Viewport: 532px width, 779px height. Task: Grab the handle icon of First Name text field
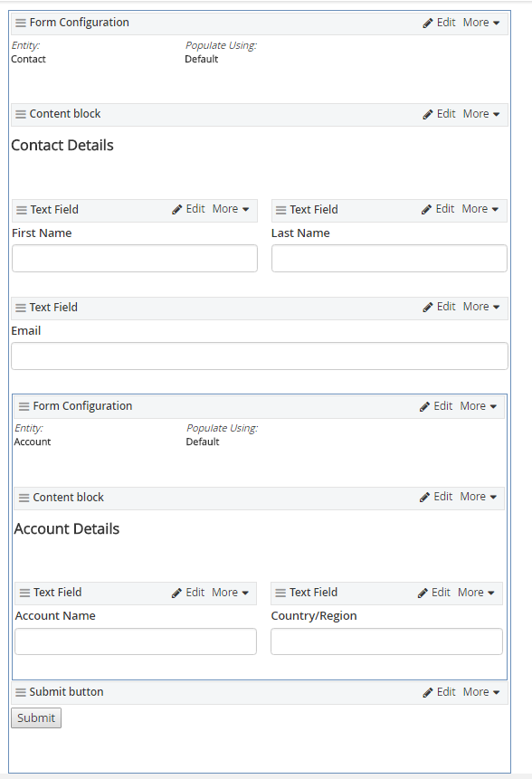(22, 210)
